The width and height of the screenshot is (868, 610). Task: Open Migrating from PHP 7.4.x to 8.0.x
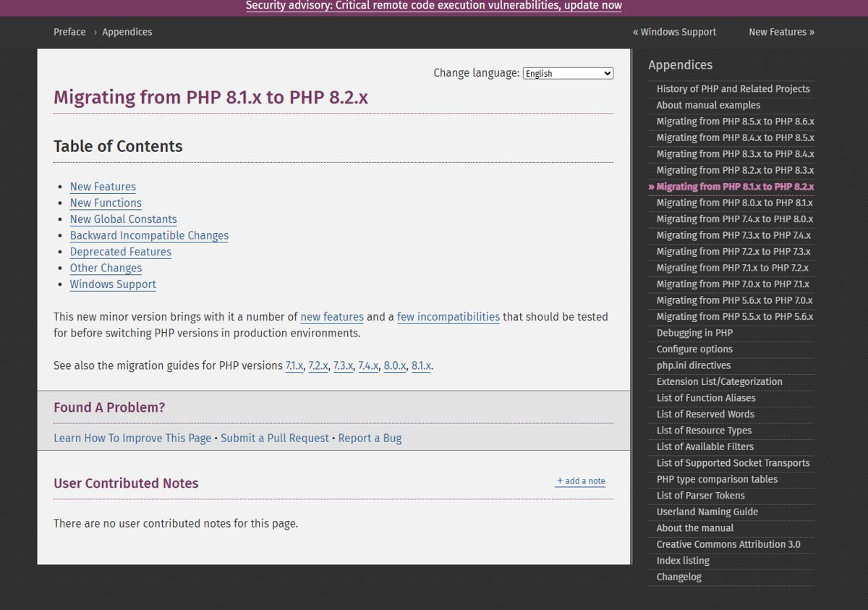click(x=734, y=219)
